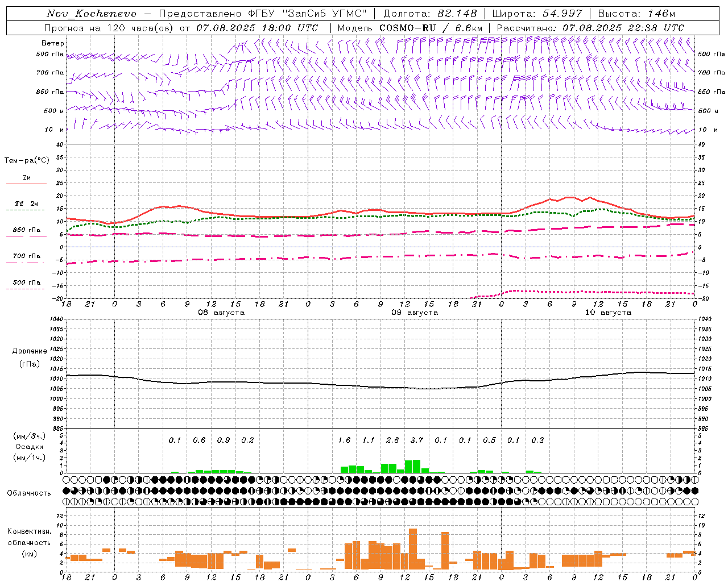Click the 850 гПа temperature legend entry
The image size is (728, 582).
tap(27, 230)
